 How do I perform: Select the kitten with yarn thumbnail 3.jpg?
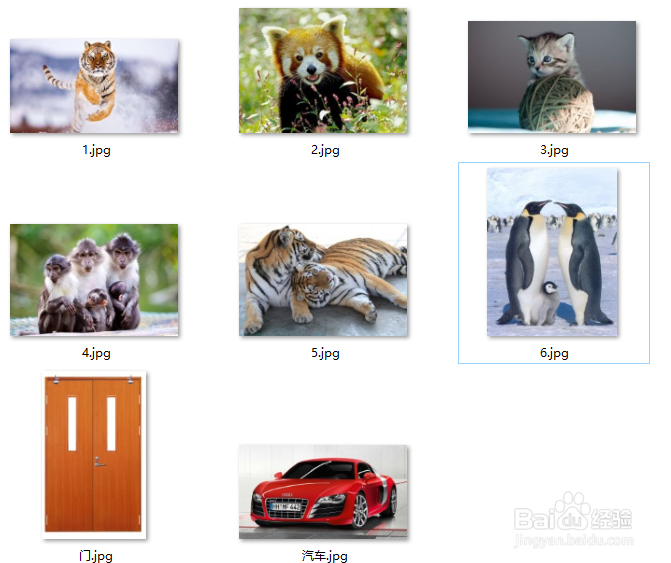[x=552, y=77]
